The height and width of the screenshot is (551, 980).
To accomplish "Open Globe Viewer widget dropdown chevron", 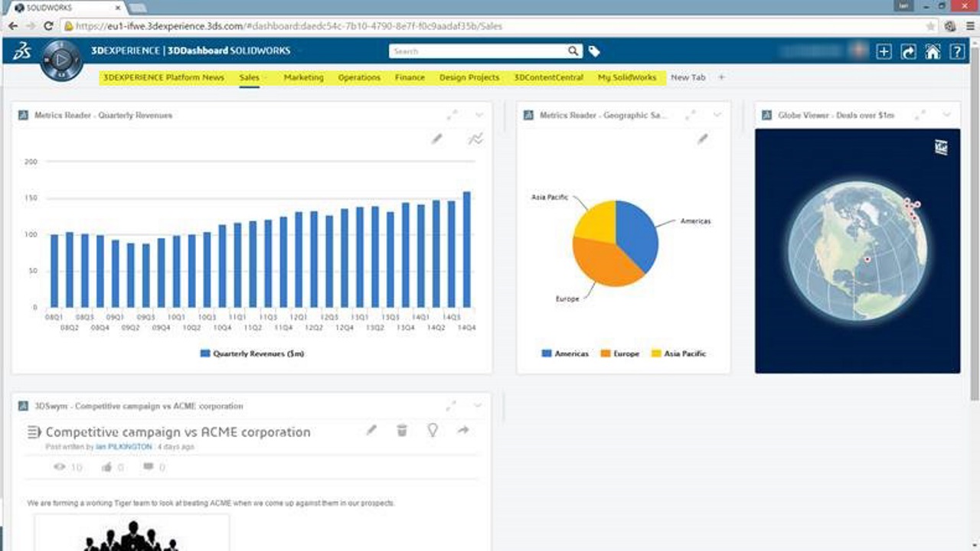I will [947, 115].
